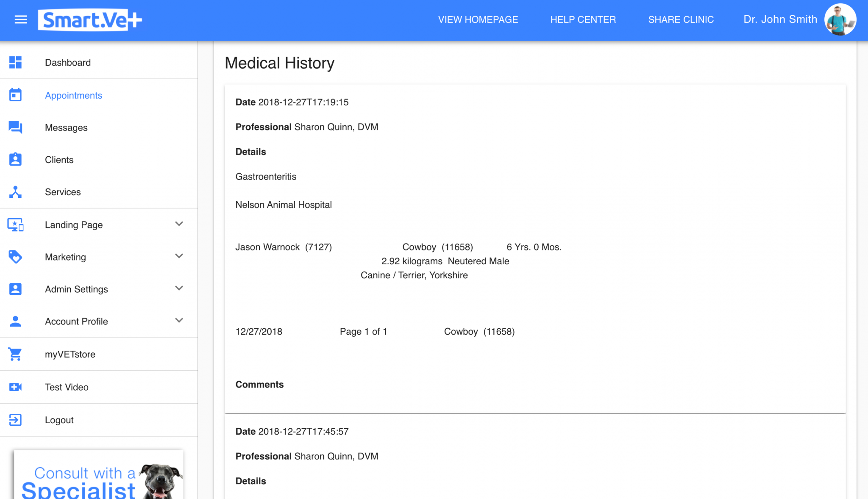This screenshot has height=499, width=868.
Task: Select the Services network icon
Action: pyautogui.click(x=15, y=192)
